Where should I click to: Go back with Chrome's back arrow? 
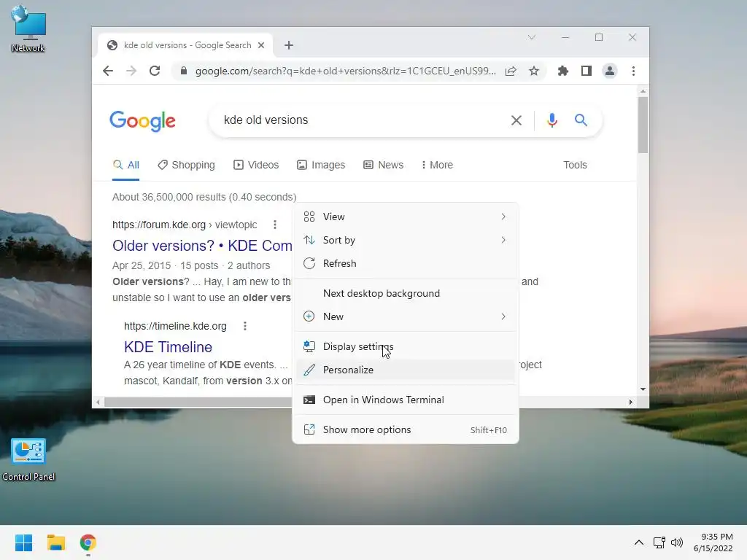108,71
